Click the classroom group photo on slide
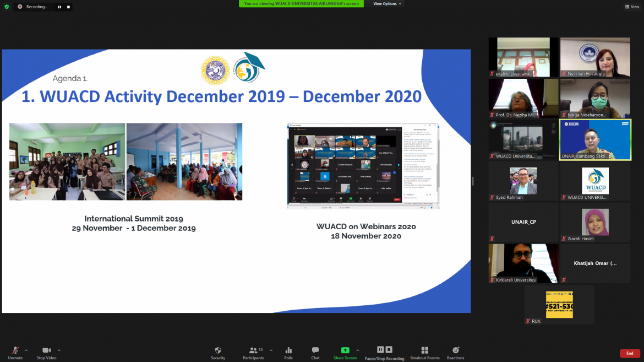Screen dimensions: 644x362 point(67,161)
